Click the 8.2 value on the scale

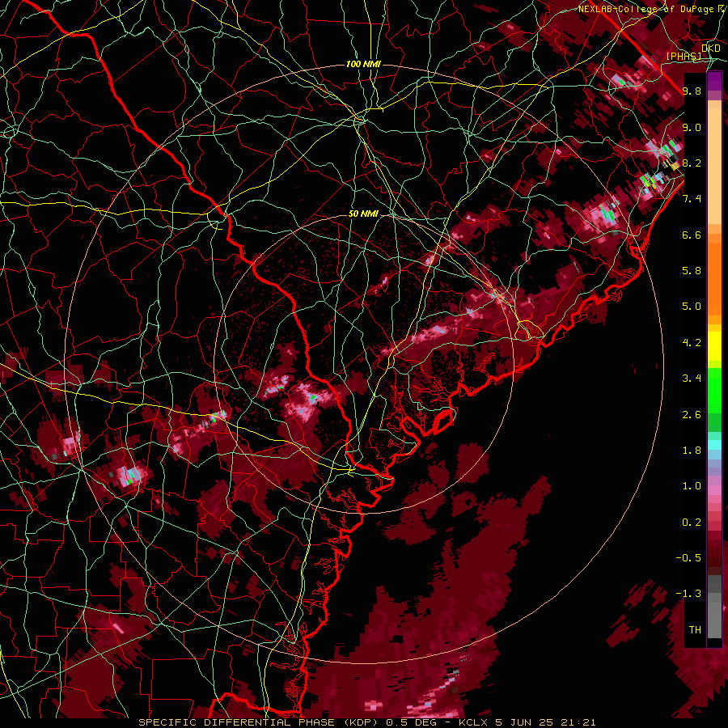coord(692,163)
